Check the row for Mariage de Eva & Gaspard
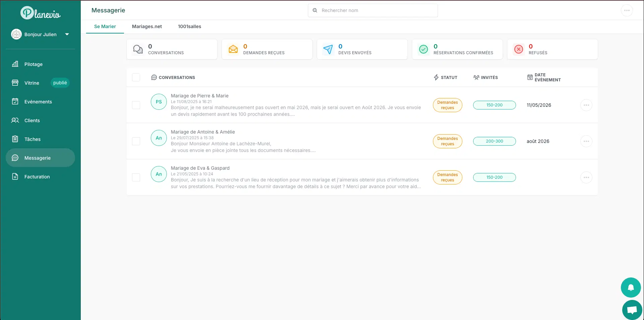The width and height of the screenshot is (644, 320). (x=136, y=177)
